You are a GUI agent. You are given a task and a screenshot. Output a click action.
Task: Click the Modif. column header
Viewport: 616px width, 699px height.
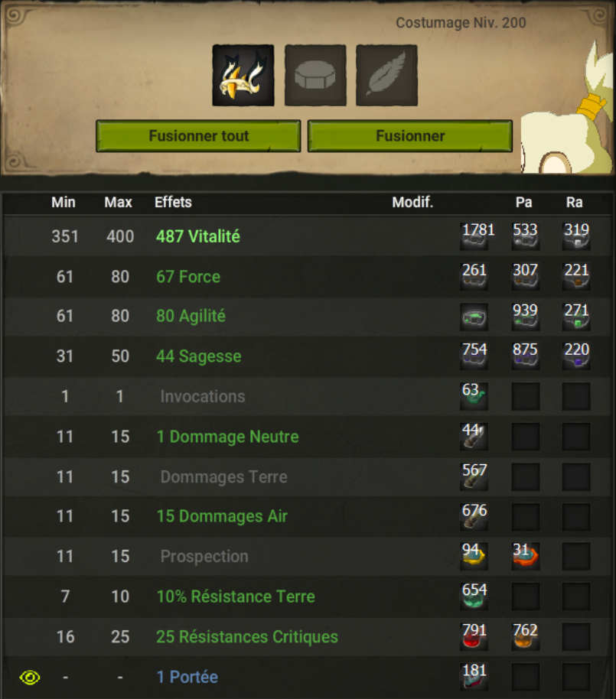click(412, 203)
